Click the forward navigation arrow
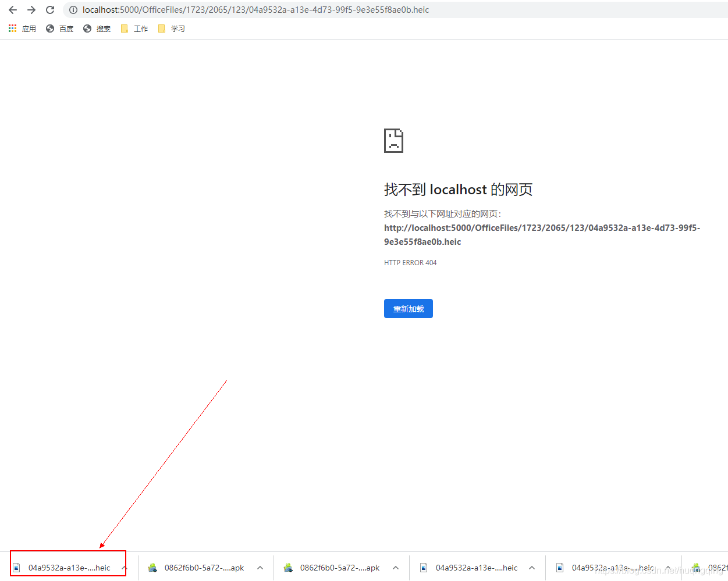The width and height of the screenshot is (728, 581). click(31, 9)
